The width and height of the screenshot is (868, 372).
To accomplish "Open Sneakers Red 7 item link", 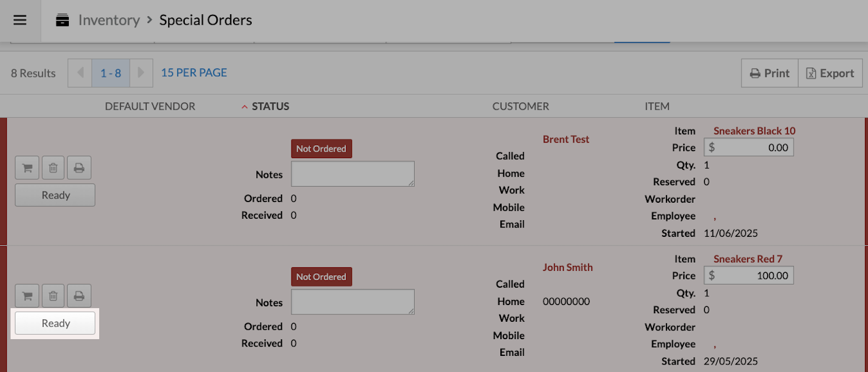I will pos(748,259).
